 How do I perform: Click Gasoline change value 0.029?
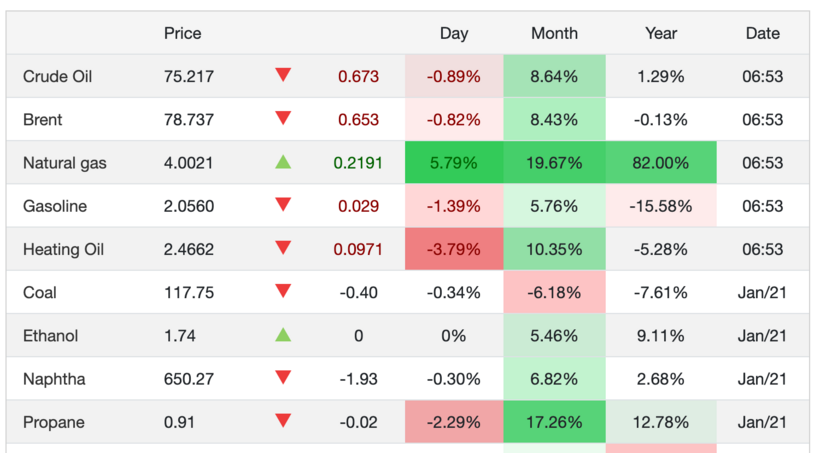coord(358,206)
